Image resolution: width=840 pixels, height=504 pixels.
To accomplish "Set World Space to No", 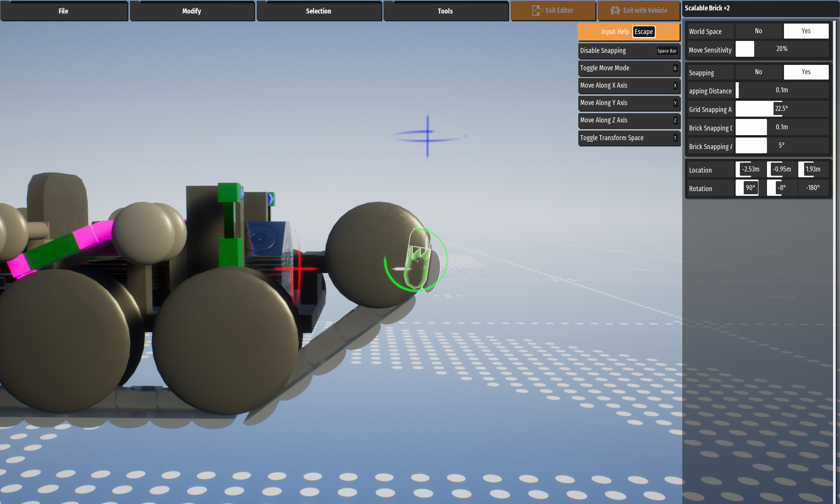I will [758, 31].
